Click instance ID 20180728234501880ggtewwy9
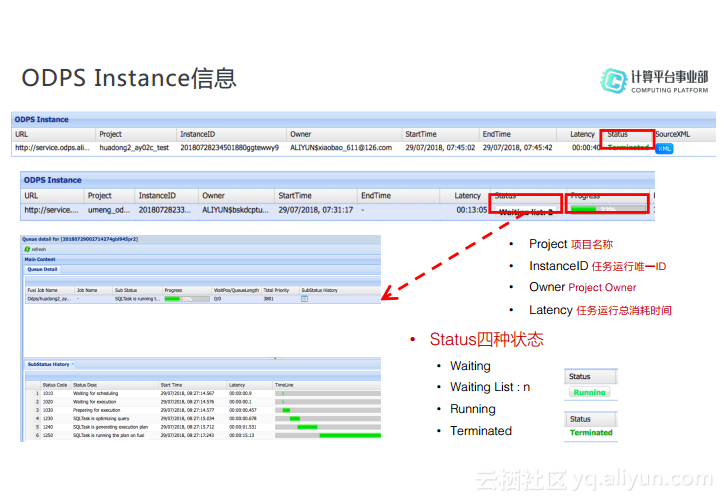Image resolution: width=724 pixels, height=502 pixels. [x=229, y=148]
